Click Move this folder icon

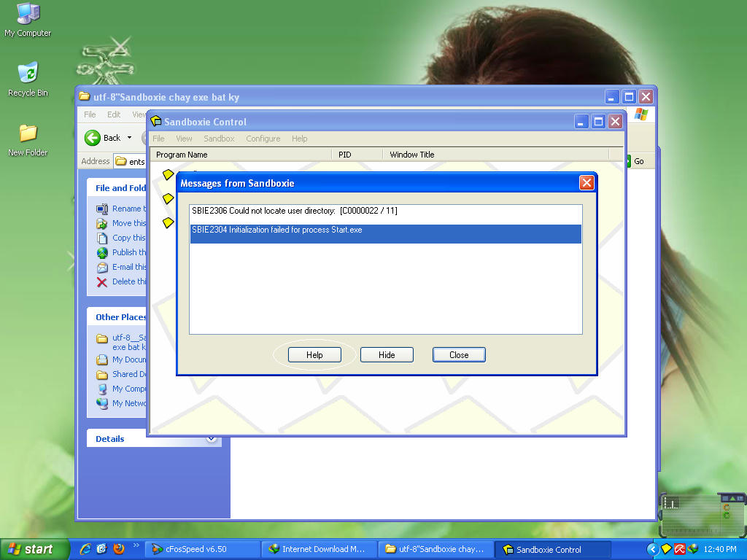tap(102, 223)
